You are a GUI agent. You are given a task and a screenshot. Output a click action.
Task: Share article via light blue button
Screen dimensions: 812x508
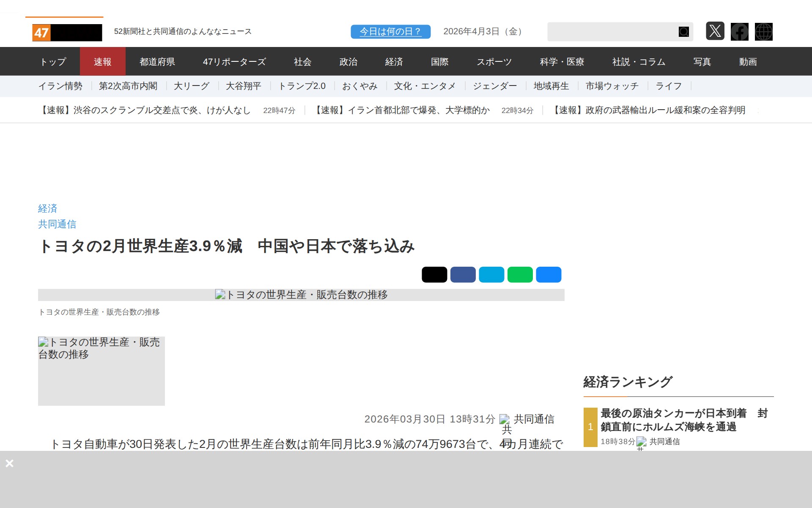pyautogui.click(x=491, y=275)
